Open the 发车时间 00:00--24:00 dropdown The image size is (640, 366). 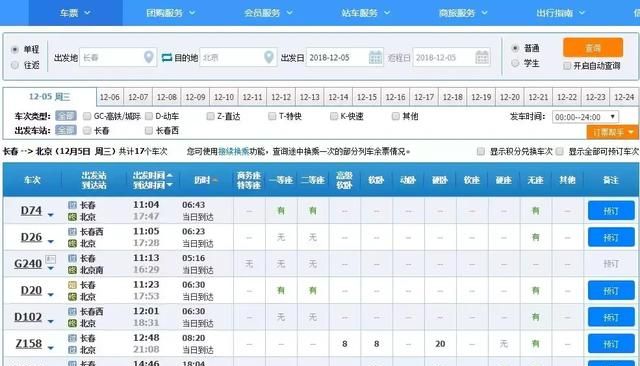tap(585, 117)
